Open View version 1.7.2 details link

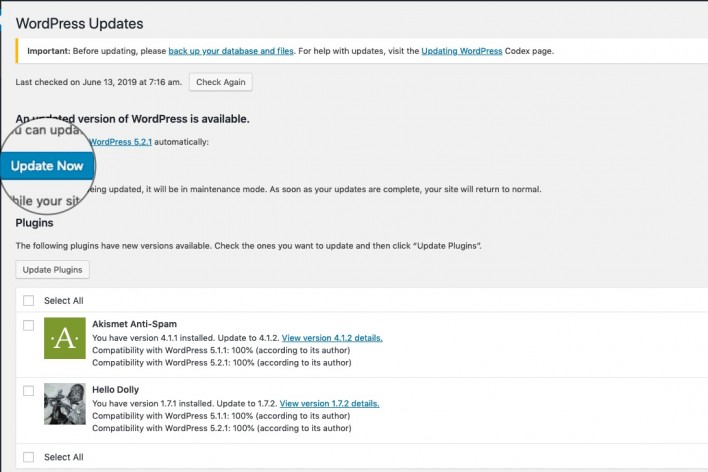[330, 403]
